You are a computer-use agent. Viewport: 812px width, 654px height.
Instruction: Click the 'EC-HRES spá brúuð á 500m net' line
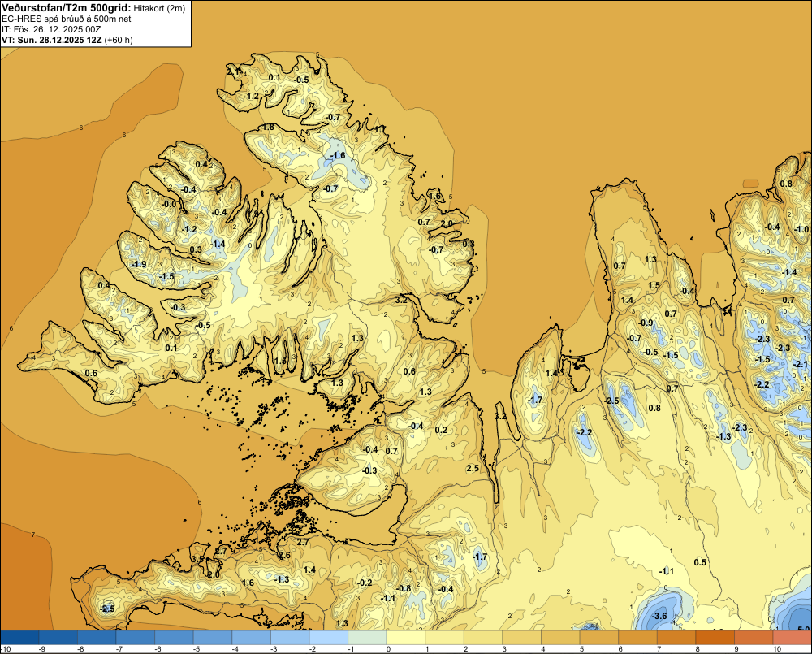67,19
